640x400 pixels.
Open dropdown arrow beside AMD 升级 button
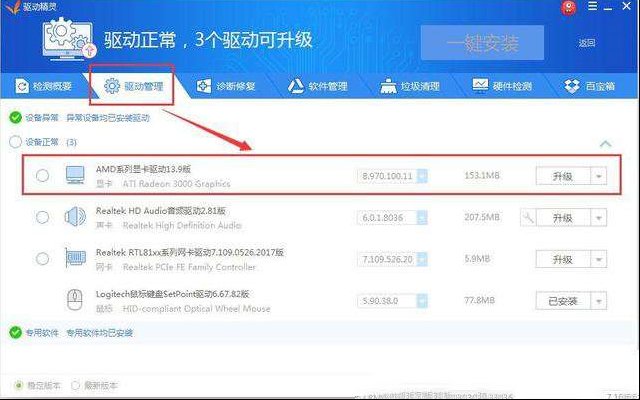(x=599, y=176)
